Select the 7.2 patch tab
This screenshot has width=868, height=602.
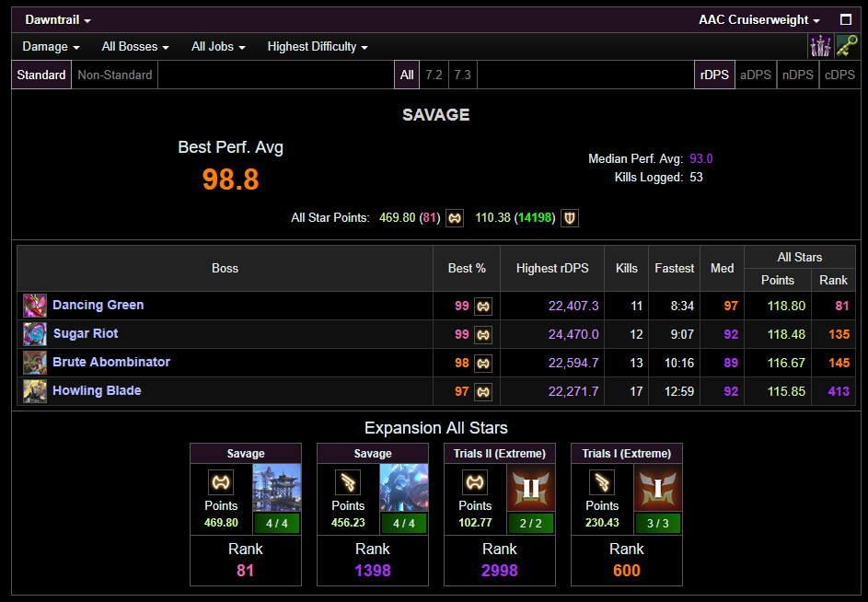point(434,75)
